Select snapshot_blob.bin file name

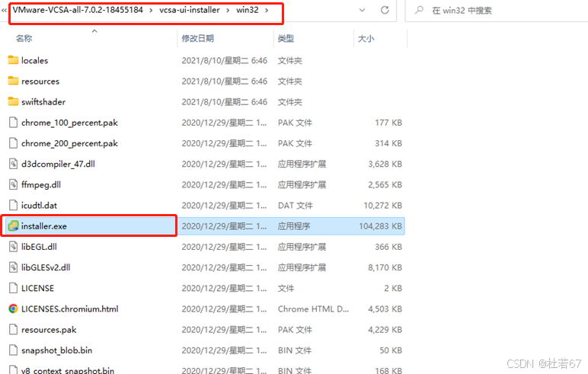click(56, 350)
